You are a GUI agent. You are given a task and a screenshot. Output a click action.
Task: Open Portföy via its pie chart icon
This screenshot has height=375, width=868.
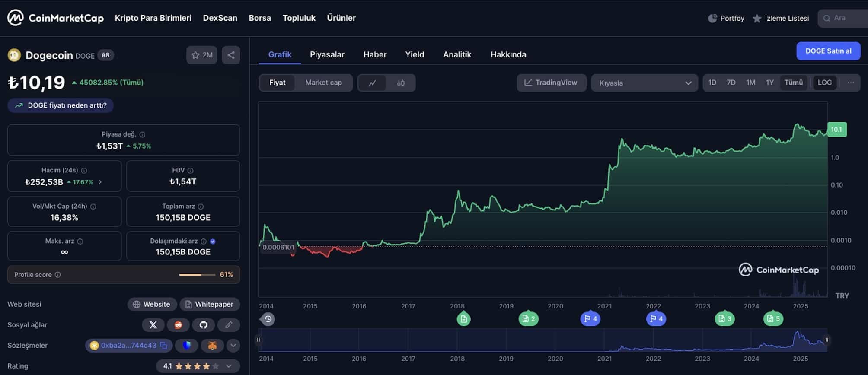(x=712, y=18)
